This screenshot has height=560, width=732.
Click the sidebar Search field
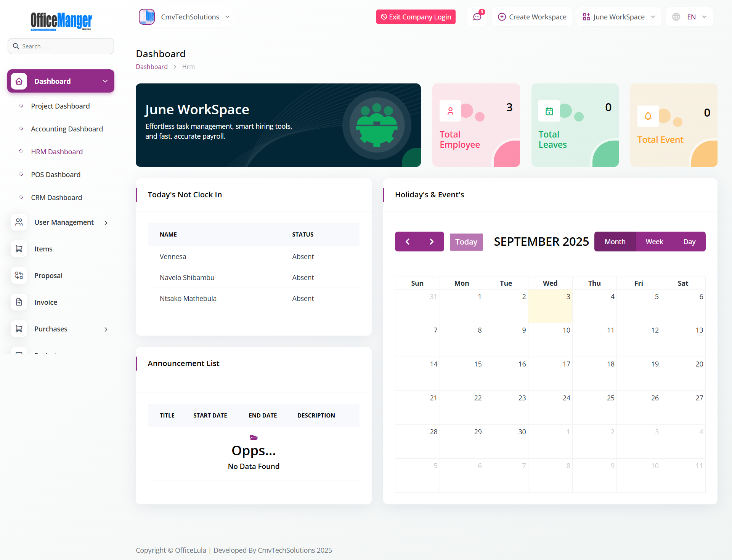(61, 46)
